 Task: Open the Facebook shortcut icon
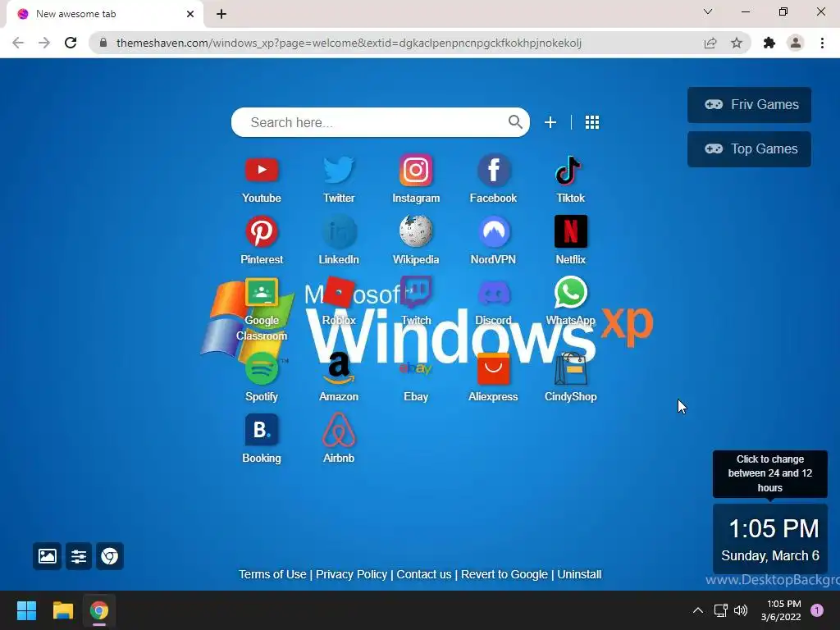(493, 171)
